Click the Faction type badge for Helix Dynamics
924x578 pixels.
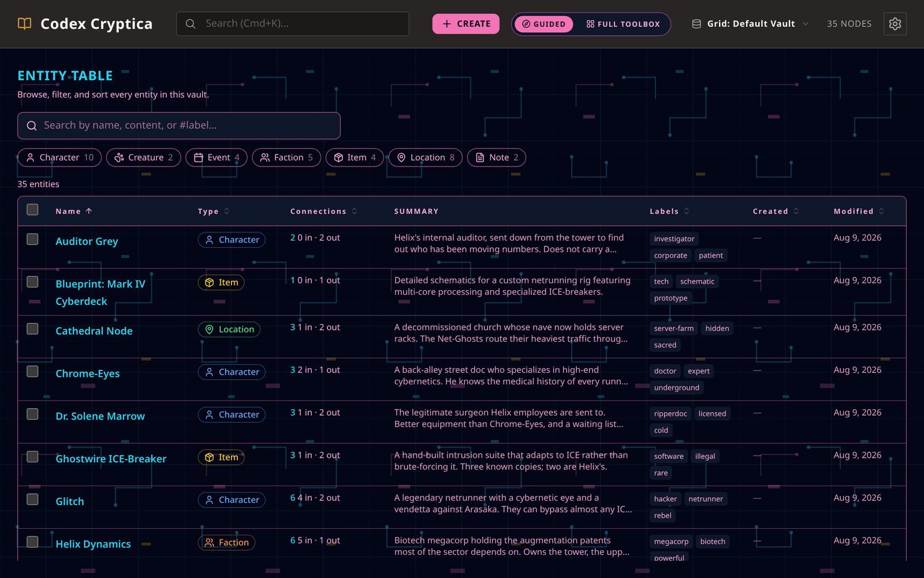226,543
